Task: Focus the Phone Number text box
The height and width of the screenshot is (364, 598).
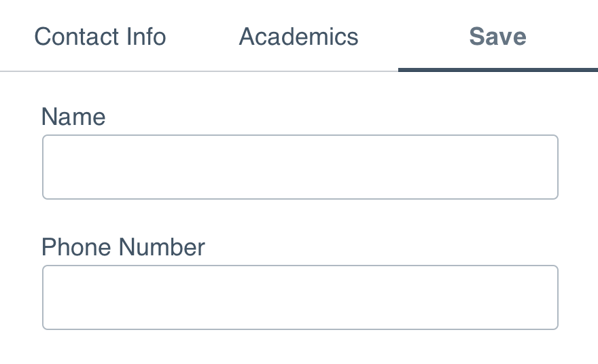Action: click(x=300, y=297)
